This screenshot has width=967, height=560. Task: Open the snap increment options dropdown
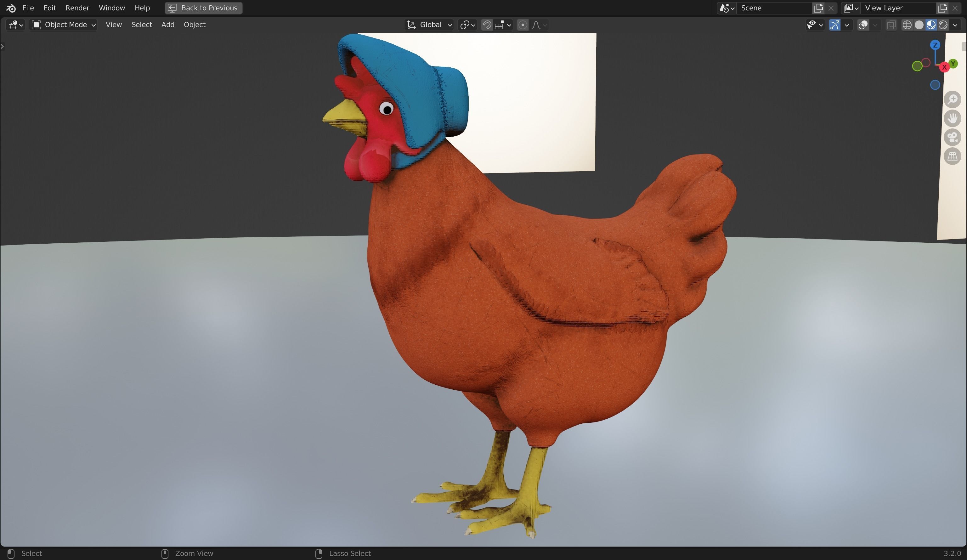point(503,25)
